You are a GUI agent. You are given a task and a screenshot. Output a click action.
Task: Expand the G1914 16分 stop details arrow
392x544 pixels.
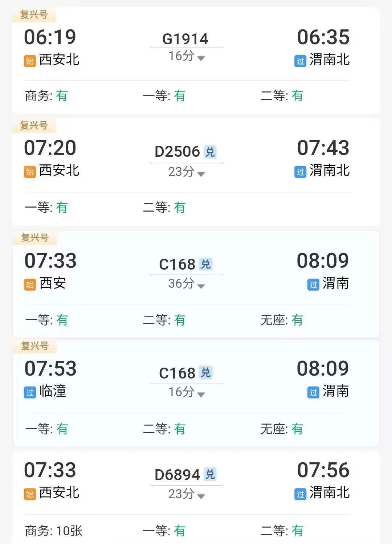pyautogui.click(x=201, y=58)
